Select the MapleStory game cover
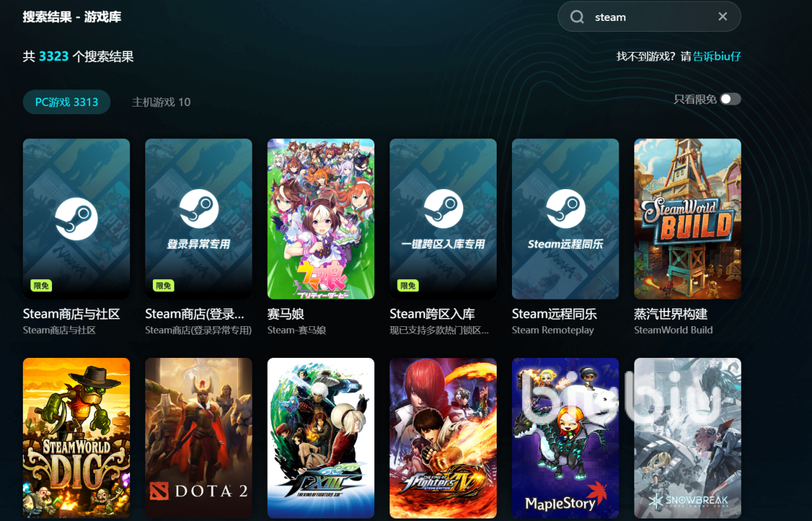 (565, 438)
